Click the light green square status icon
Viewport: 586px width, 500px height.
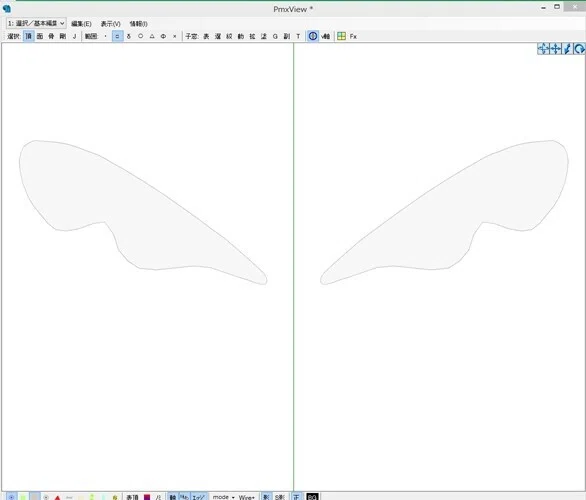[23, 497]
